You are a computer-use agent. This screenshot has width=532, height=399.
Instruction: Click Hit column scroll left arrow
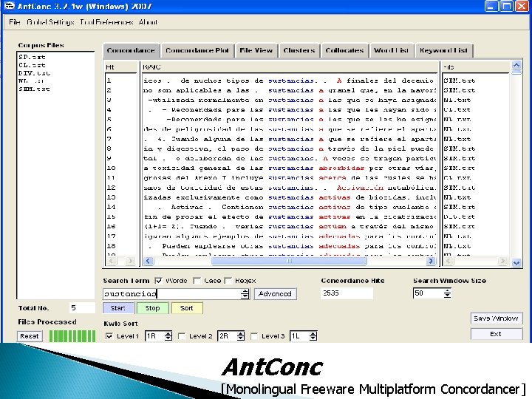pyautogui.click(x=112, y=261)
